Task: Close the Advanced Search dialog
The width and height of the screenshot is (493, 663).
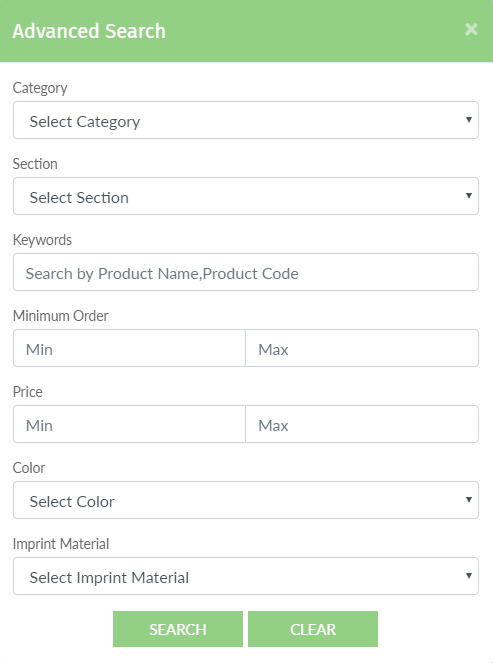Action: 471,29
